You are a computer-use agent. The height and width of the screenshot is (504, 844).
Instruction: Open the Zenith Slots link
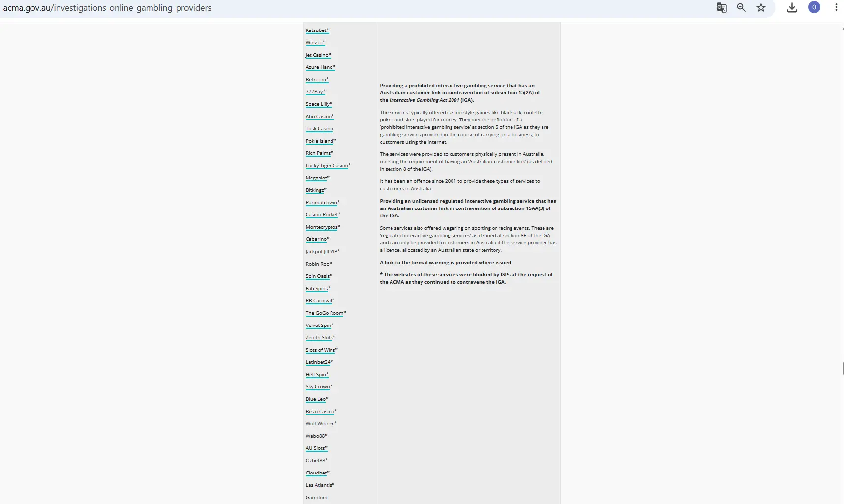(x=320, y=338)
